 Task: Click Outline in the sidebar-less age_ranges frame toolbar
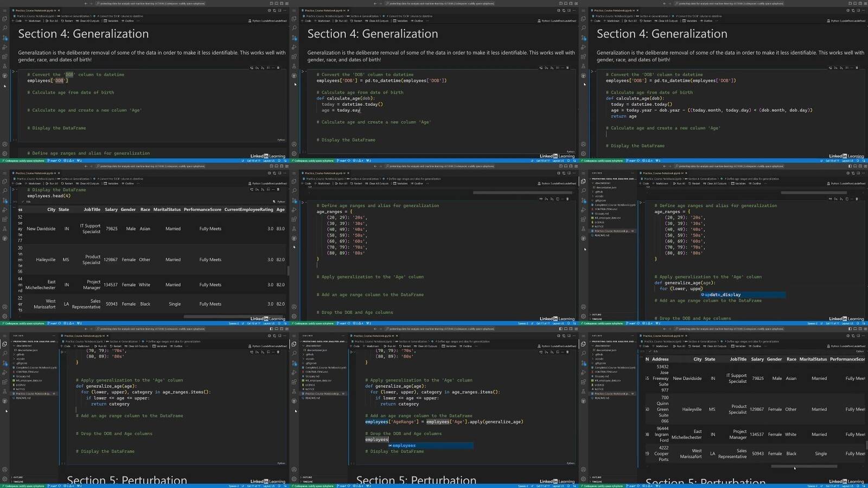click(x=417, y=183)
